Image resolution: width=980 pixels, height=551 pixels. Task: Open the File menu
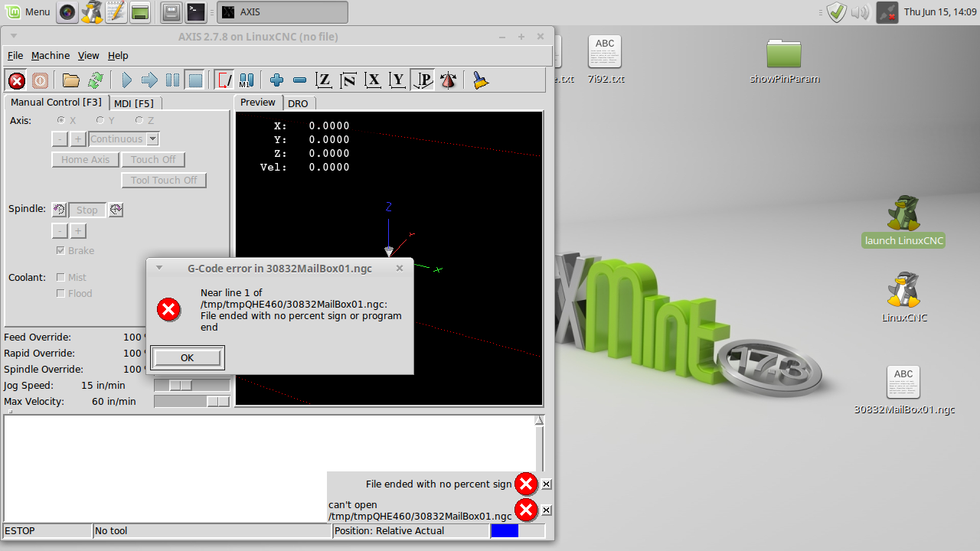(15, 56)
